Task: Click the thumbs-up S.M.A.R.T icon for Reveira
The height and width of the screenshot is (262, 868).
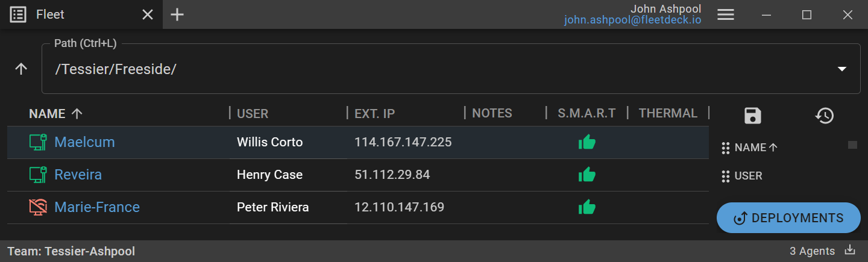Action: pyautogui.click(x=587, y=175)
